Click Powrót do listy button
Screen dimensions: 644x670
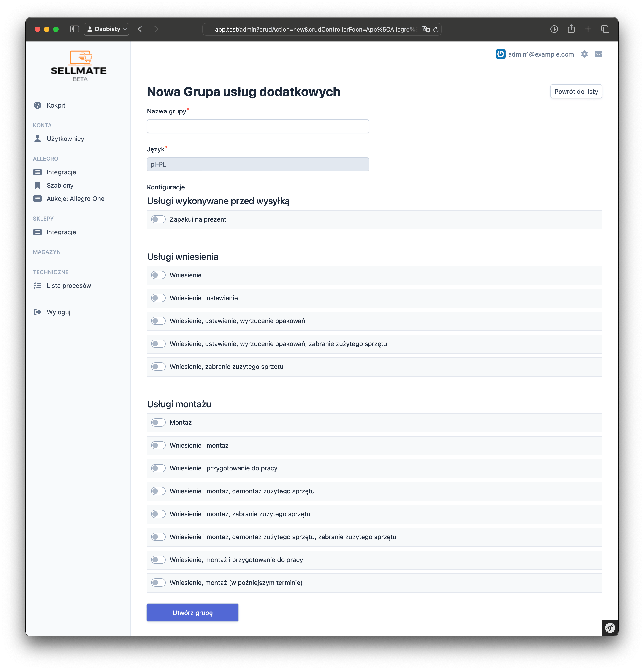[x=576, y=92]
